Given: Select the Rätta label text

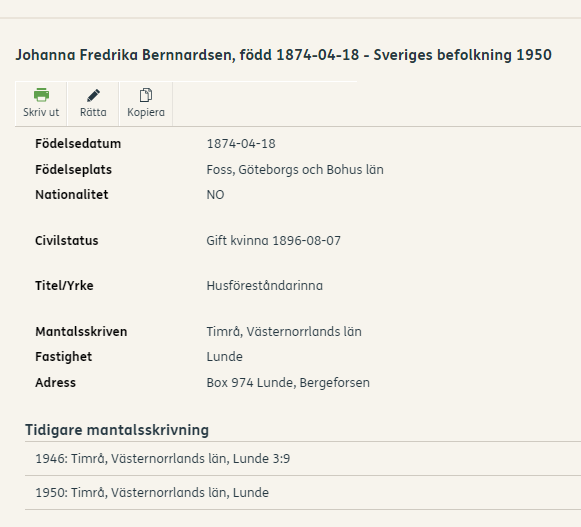Looking at the screenshot, I should point(93,112).
